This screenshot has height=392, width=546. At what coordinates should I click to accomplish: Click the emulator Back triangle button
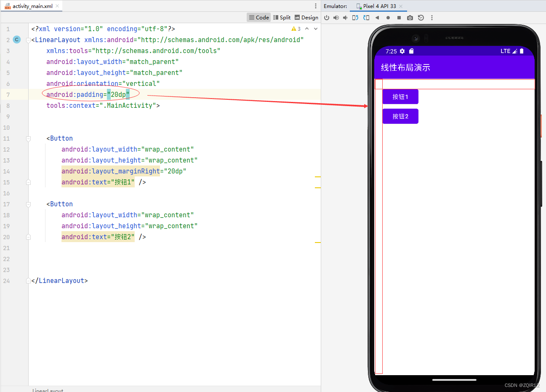point(377,18)
